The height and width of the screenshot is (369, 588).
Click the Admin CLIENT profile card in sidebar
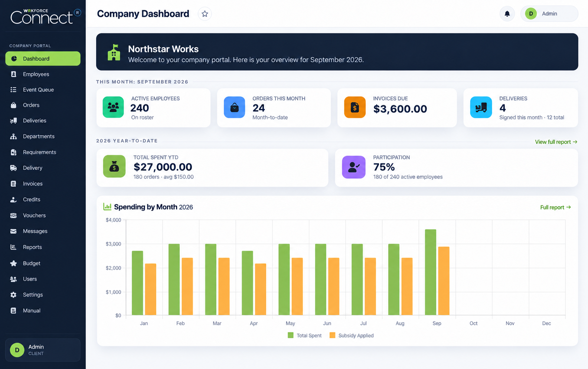tap(43, 350)
